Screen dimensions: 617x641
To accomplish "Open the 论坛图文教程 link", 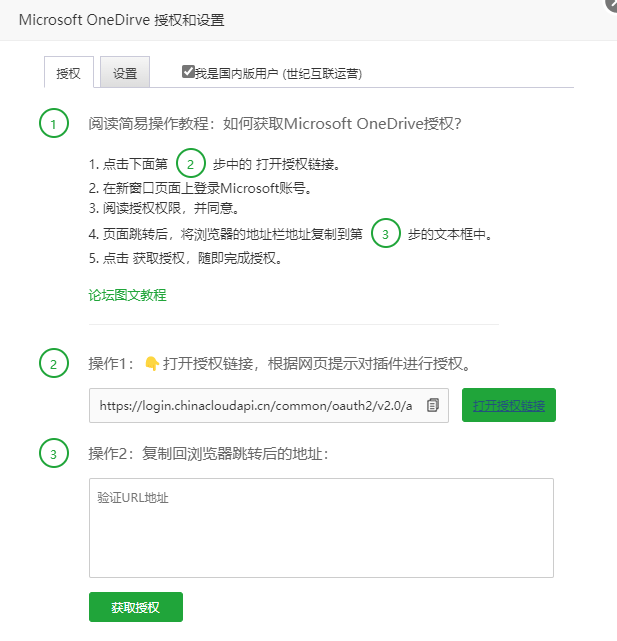I will tap(128, 295).
